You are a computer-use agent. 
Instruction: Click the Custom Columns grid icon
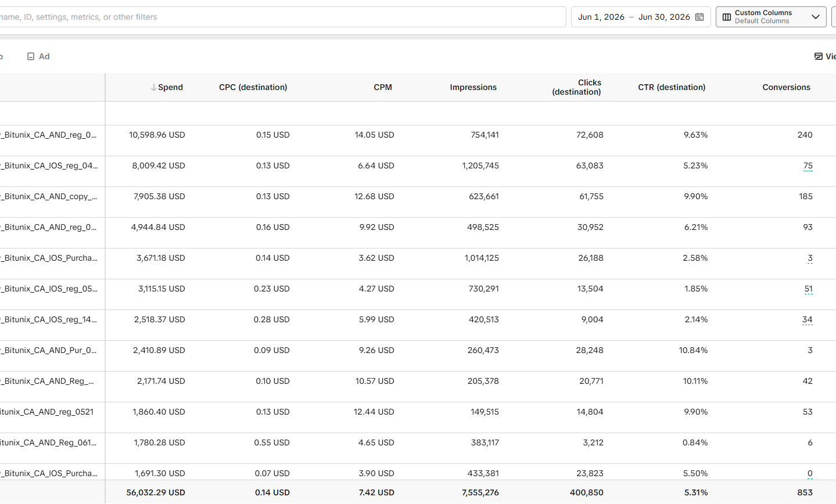[727, 17]
